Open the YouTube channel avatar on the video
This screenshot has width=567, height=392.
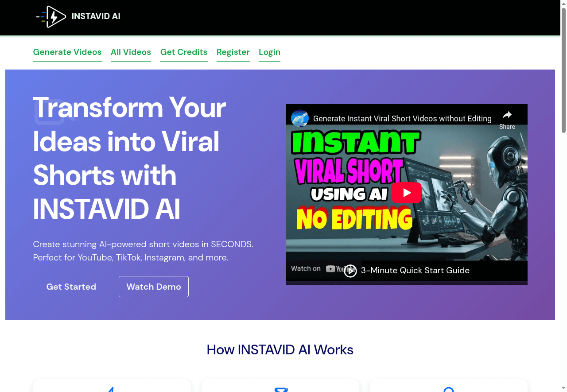click(300, 118)
